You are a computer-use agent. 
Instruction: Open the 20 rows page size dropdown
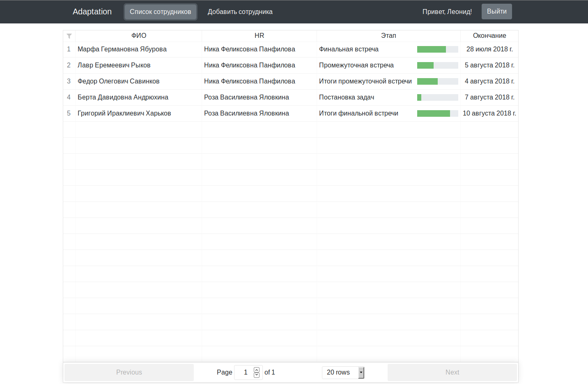343,372
